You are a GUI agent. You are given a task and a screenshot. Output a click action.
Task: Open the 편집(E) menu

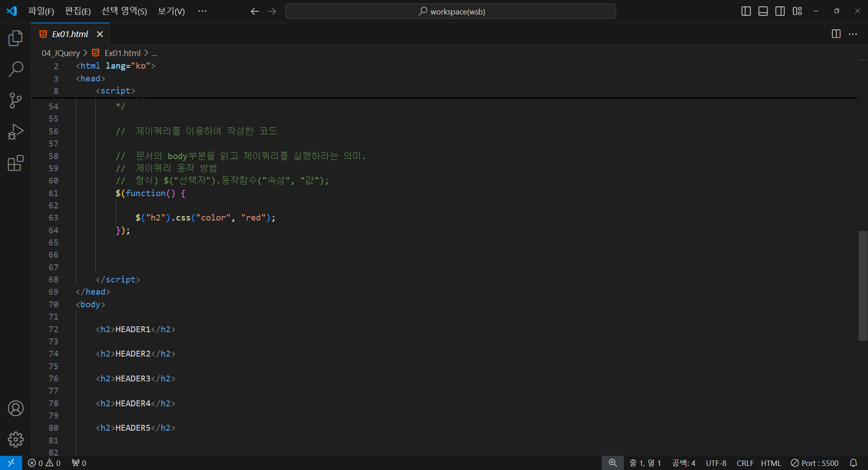(x=78, y=11)
